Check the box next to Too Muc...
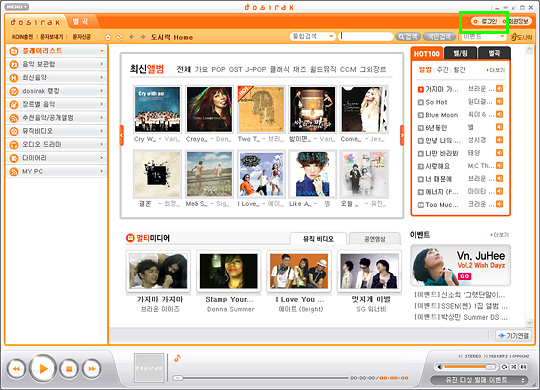The image size is (540, 390). tap(420, 205)
